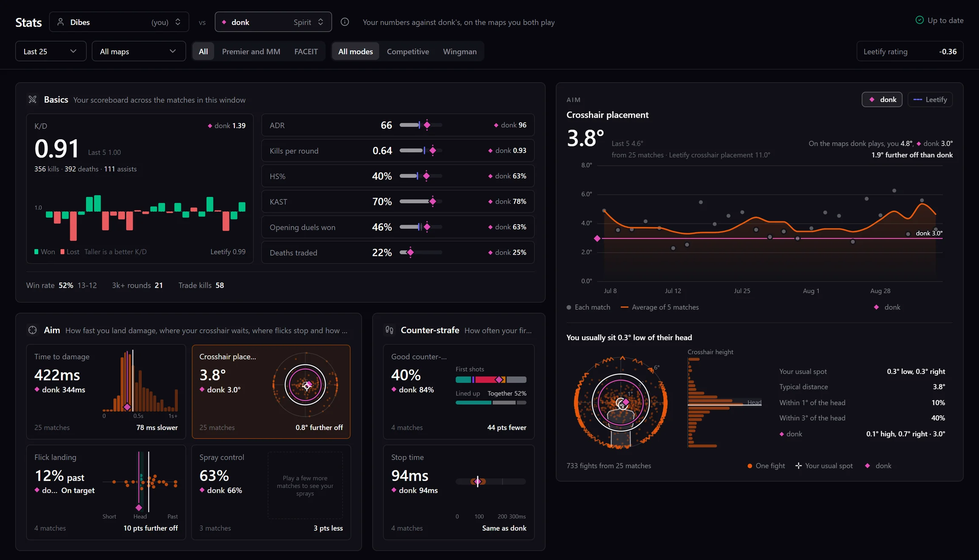Click the Up to date checkmark icon
The width and height of the screenshot is (979, 560).
pos(920,20)
